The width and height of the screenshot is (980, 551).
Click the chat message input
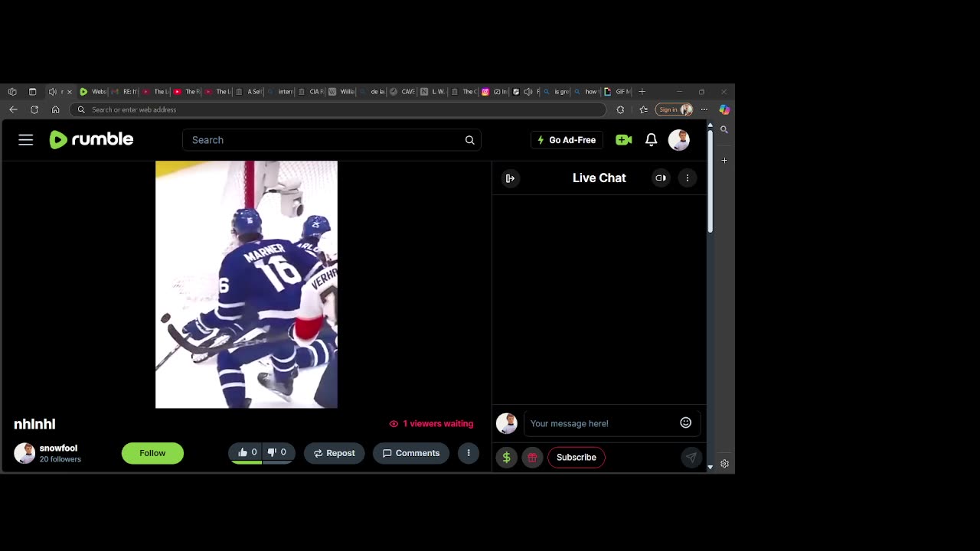601,423
